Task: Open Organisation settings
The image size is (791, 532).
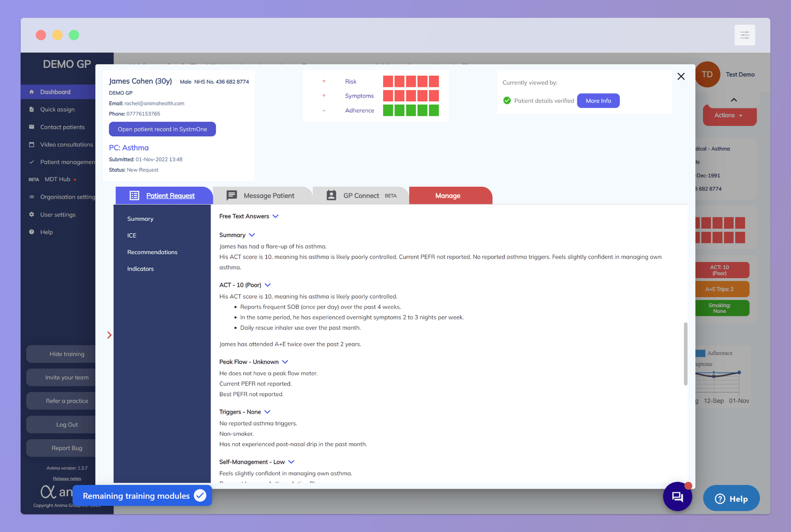Action: (x=67, y=197)
